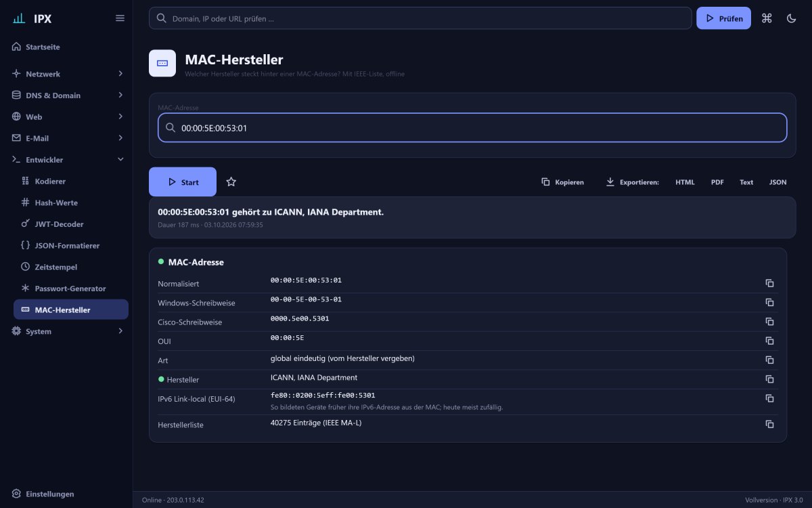Expand the DNS & Domain section chevron
Screen dimensions: 812x508
pos(120,95)
